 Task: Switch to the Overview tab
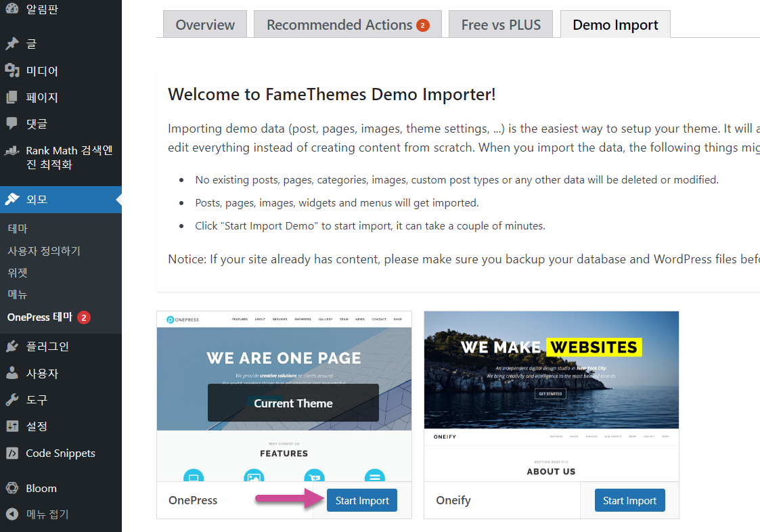(x=205, y=24)
